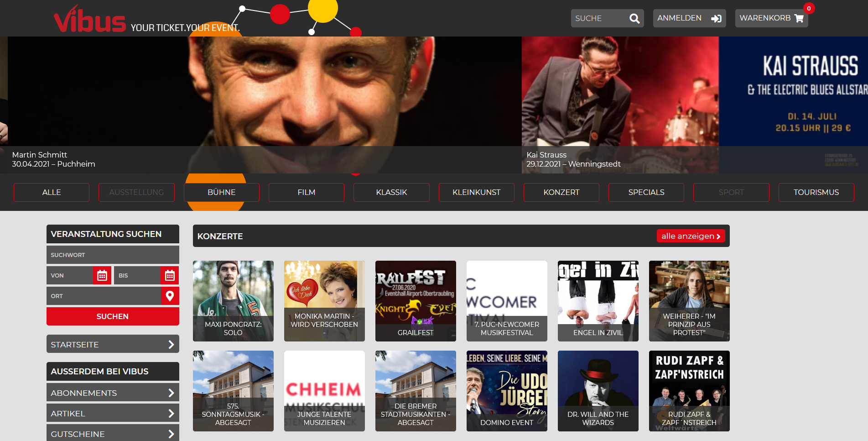Screen dimensions: 868x441
Task: Open the ARTIKEL sidebar link
Action: click(x=113, y=413)
